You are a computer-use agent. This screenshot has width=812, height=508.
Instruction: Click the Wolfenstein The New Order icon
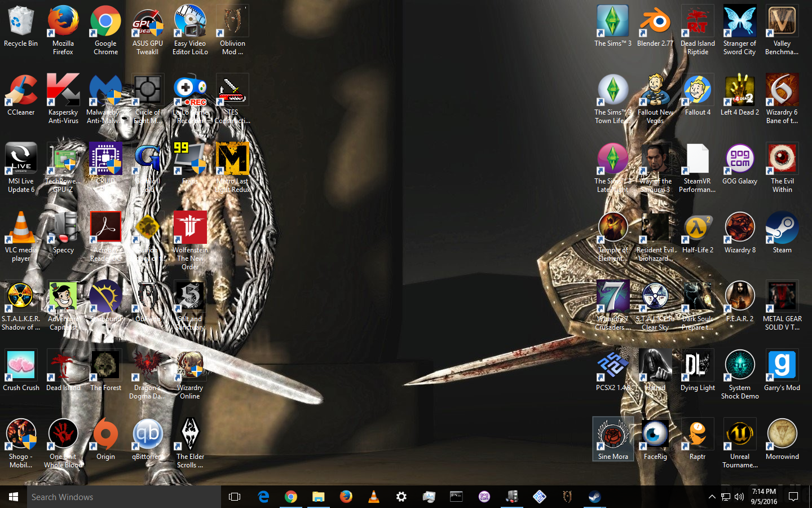coord(190,241)
